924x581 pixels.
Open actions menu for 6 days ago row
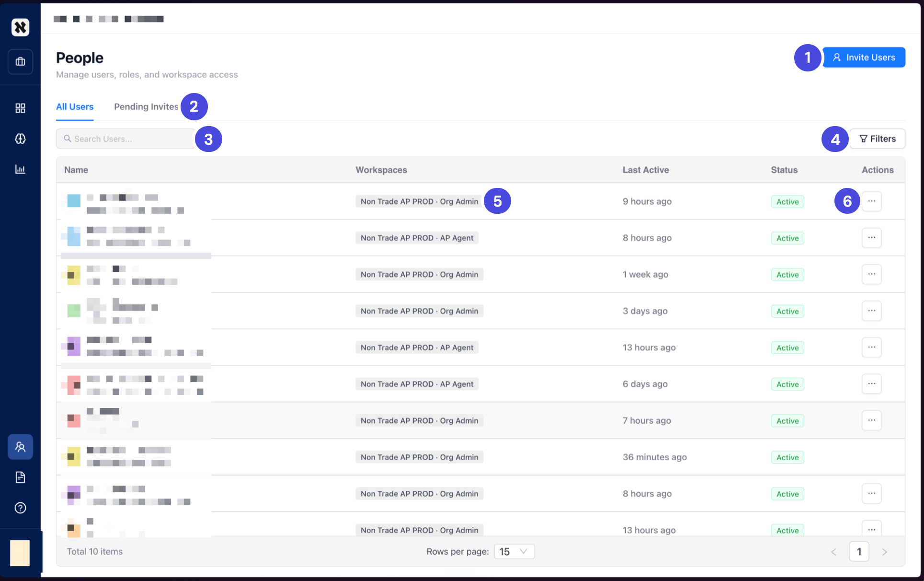pos(871,384)
